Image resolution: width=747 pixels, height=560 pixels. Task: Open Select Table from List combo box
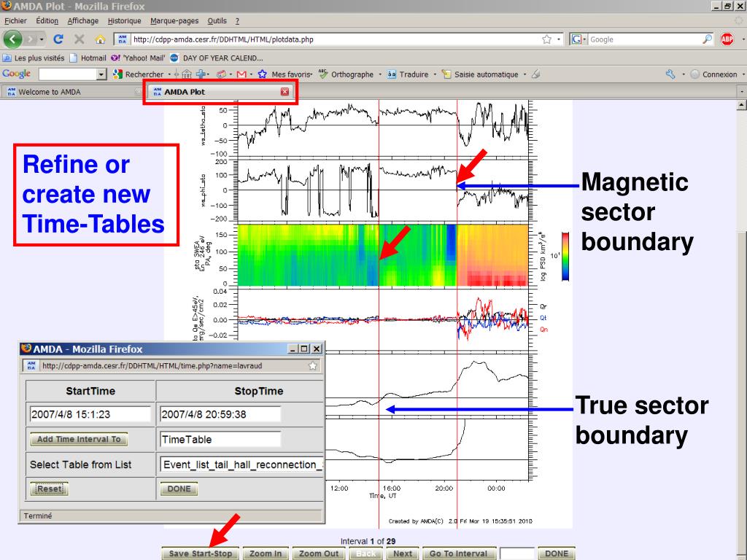click(x=241, y=464)
